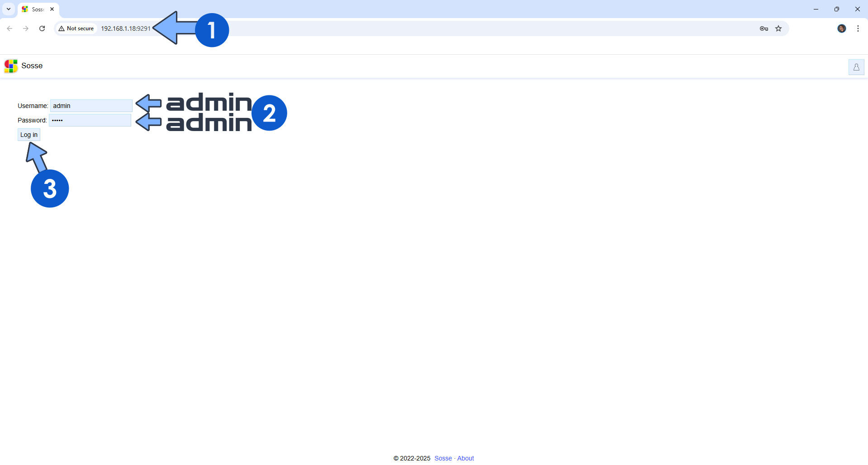This screenshot has width=868, height=465.
Task: Click the browser forward arrow
Action: pyautogui.click(x=26, y=28)
